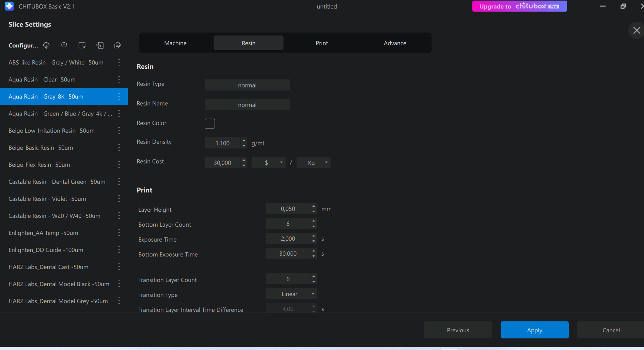Increase the Resin Cost value
644x350 pixels.
click(244, 160)
